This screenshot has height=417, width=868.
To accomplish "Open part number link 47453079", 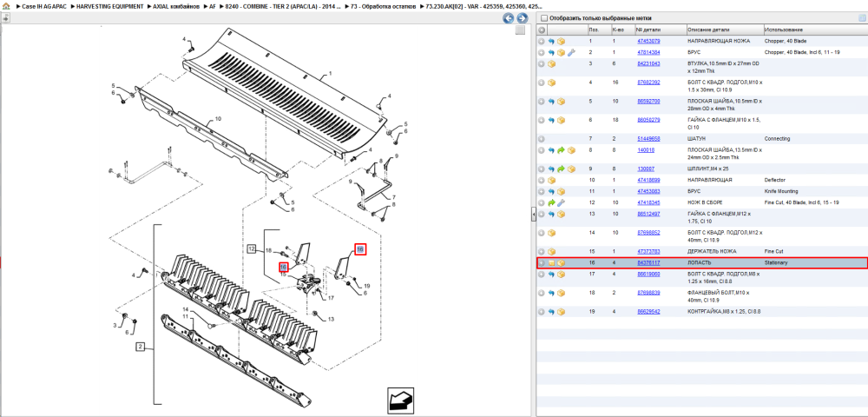I will [x=648, y=42].
